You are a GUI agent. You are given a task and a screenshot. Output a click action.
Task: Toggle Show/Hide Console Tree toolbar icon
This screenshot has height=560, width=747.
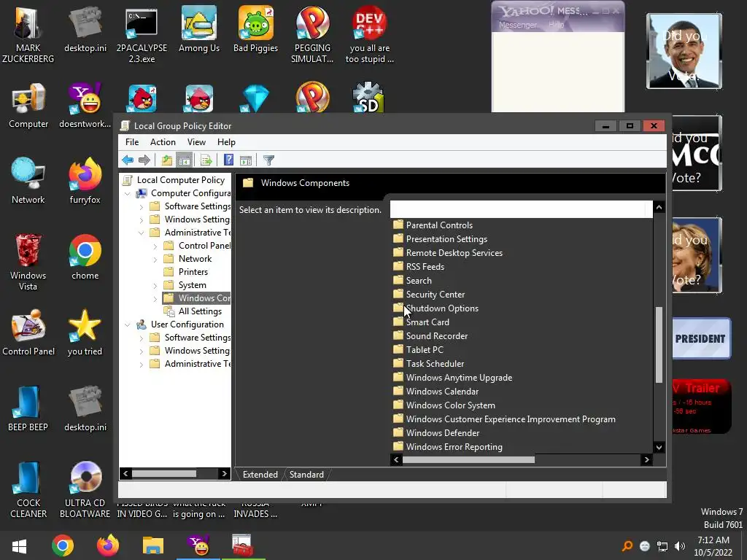pos(184,160)
